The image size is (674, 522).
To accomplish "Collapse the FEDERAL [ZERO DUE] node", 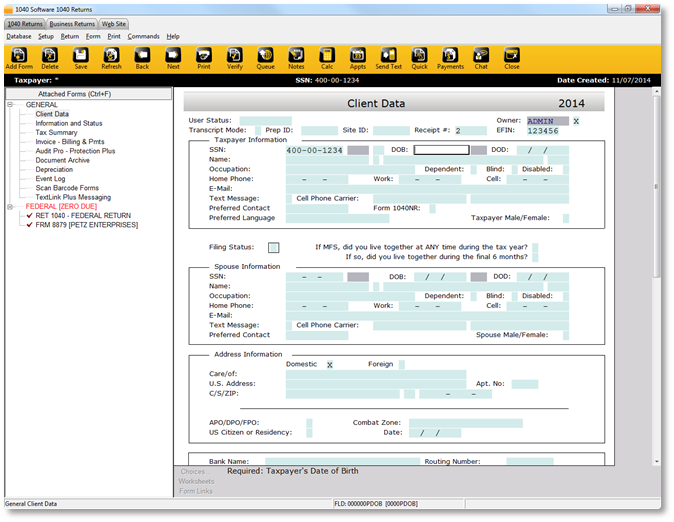I will [x=11, y=206].
